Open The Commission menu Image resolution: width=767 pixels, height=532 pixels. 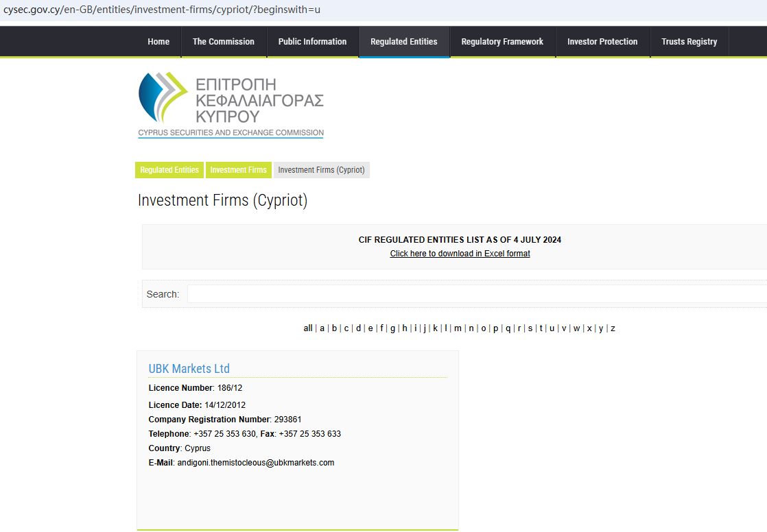224,42
